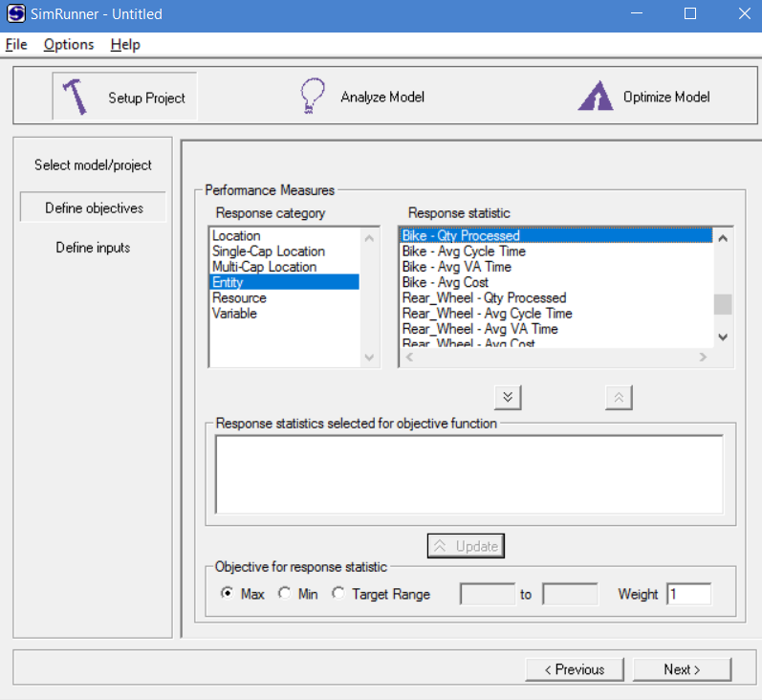Click the Next button
The height and width of the screenshot is (700, 762).
pos(682,669)
